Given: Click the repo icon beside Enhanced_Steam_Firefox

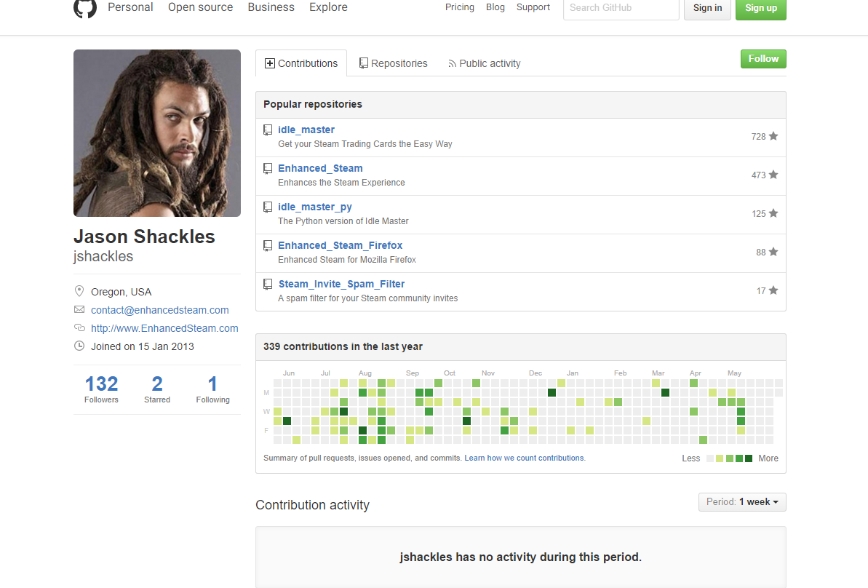Looking at the screenshot, I should [x=268, y=246].
